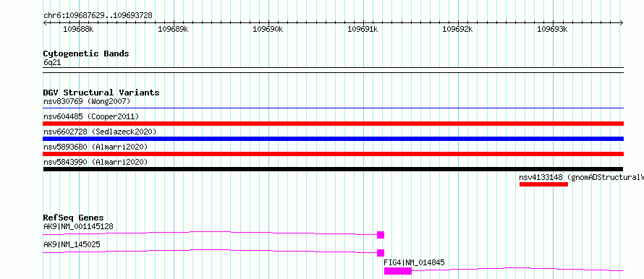Click the AK9 NM_001145128 intron line
Viewport: 644px width, 279px height.
(x=210, y=233)
